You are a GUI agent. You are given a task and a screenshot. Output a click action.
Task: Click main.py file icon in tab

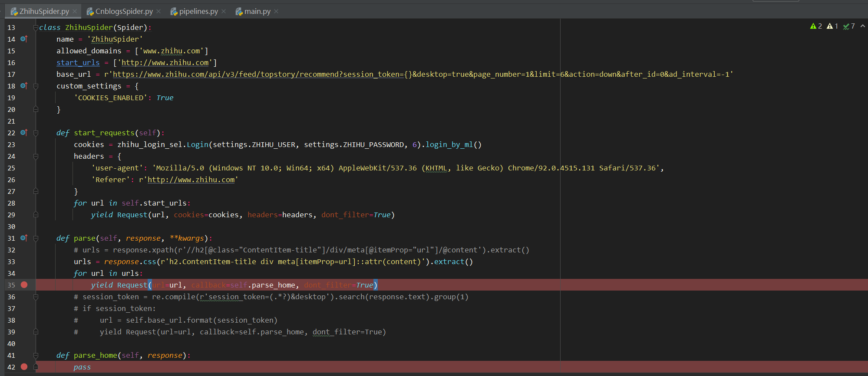point(239,11)
